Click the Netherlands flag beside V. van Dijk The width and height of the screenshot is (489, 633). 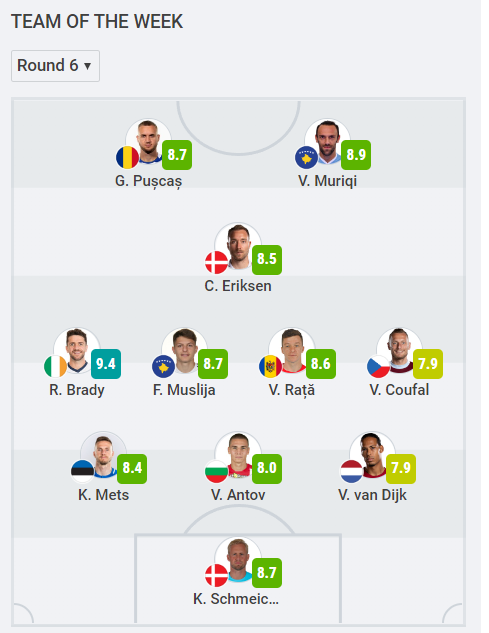[351, 472]
